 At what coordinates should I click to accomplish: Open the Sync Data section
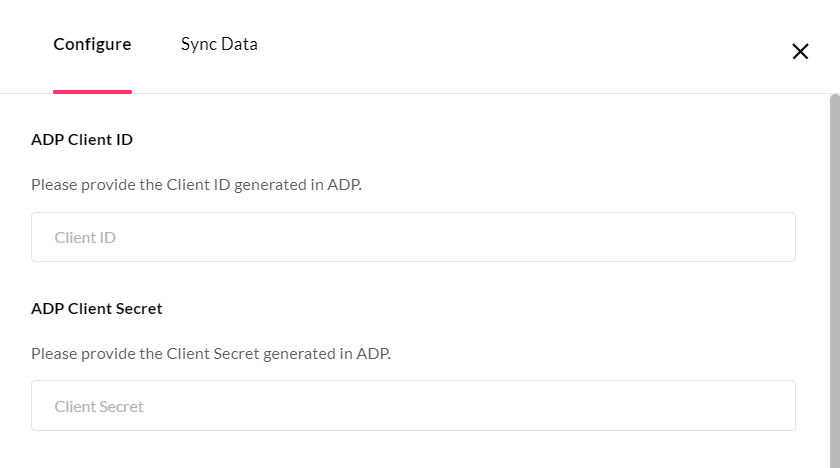(219, 44)
